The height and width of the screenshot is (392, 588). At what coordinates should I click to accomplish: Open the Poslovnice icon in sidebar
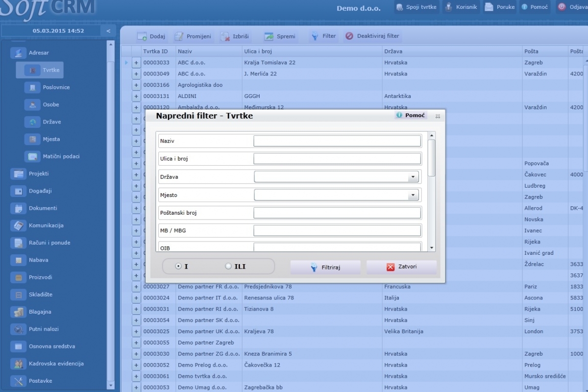[x=32, y=87]
